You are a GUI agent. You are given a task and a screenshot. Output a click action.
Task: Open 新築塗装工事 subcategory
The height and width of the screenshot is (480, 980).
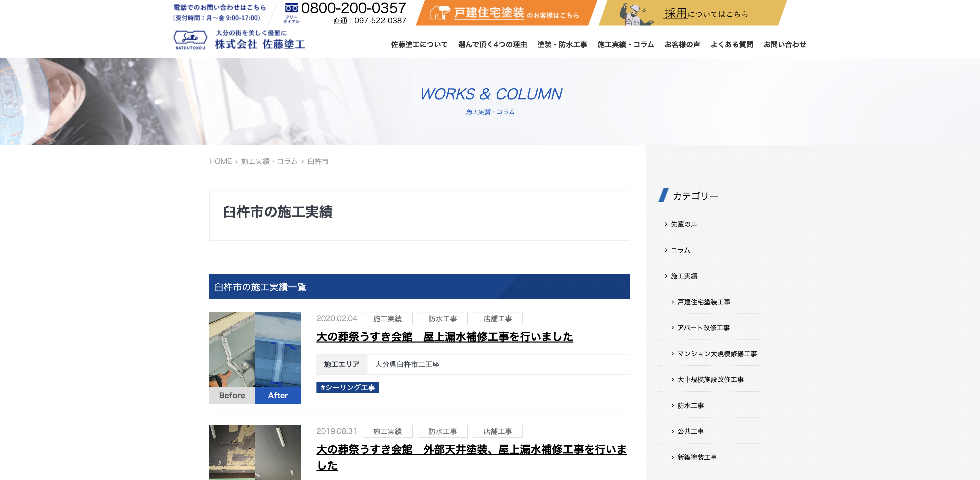697,457
